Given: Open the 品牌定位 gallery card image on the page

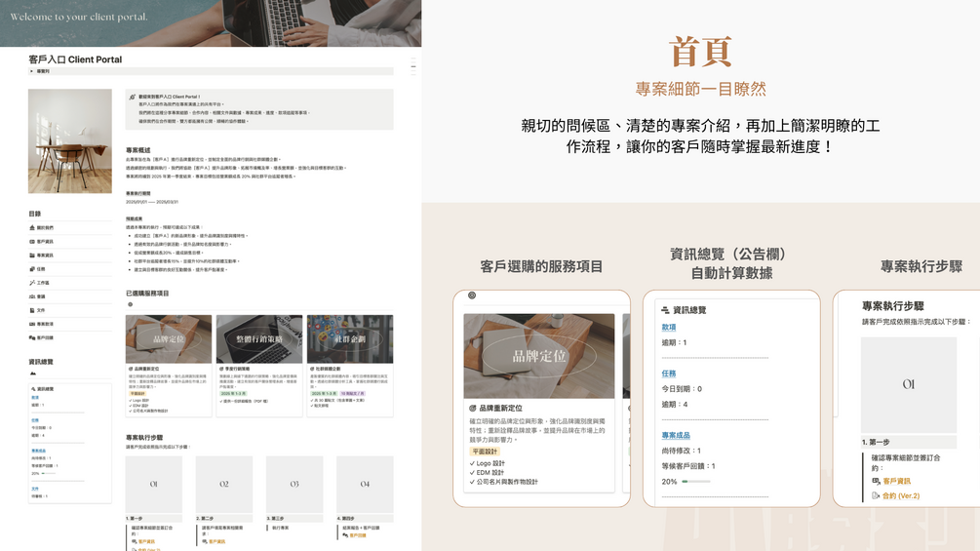Looking at the screenshot, I should [169, 338].
